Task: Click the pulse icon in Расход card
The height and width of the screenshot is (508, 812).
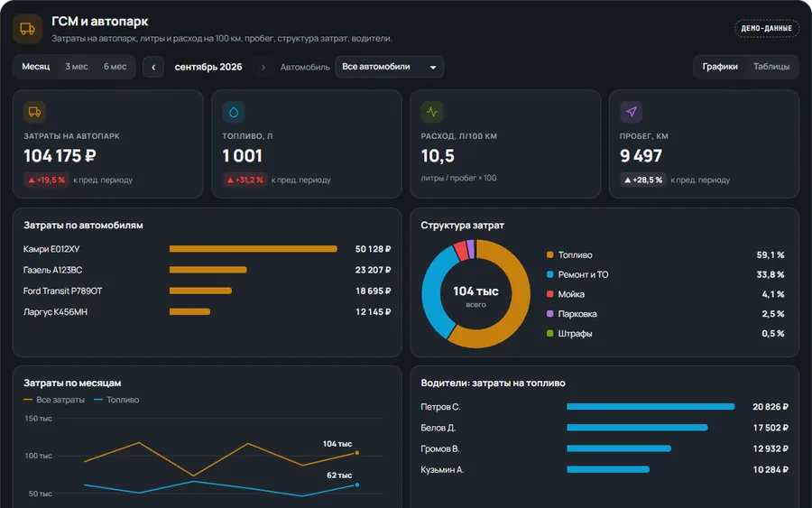Action: pos(432,112)
